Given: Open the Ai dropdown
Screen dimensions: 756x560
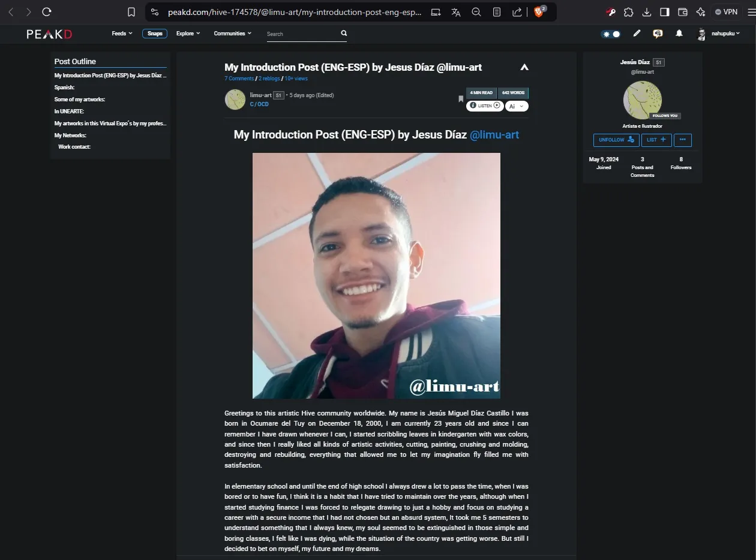Looking at the screenshot, I should tap(517, 106).
